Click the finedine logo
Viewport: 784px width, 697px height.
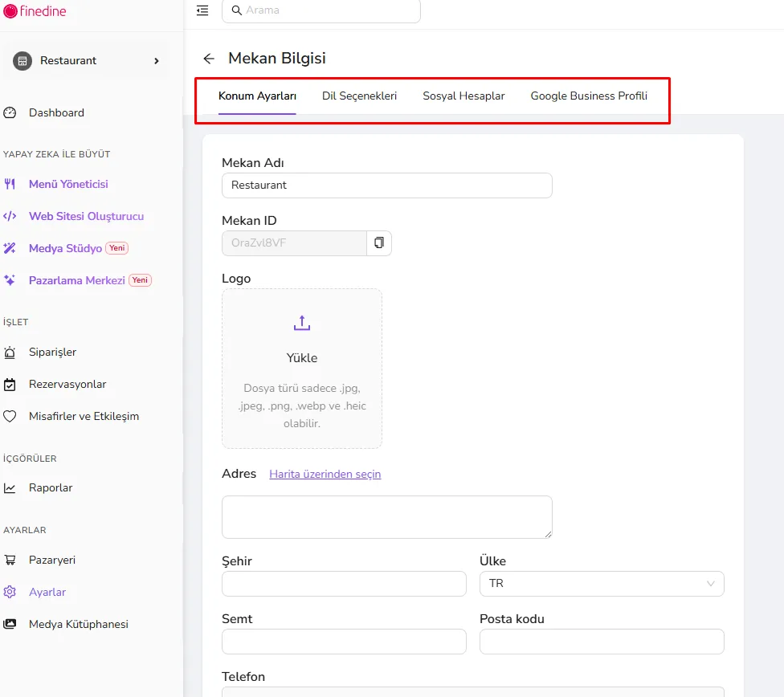[x=35, y=11]
